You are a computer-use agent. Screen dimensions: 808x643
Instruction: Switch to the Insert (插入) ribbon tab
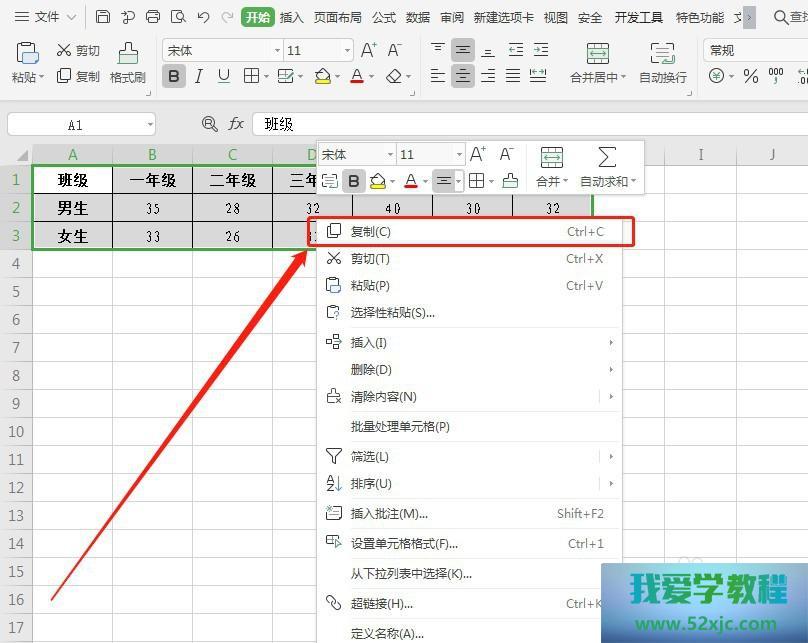pos(291,17)
